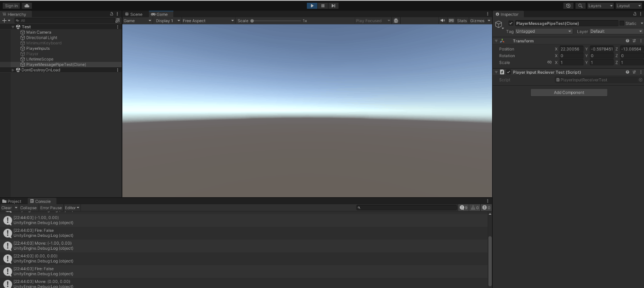Click the Position X field
The width and height of the screenshot is (644, 288).
click(x=571, y=49)
